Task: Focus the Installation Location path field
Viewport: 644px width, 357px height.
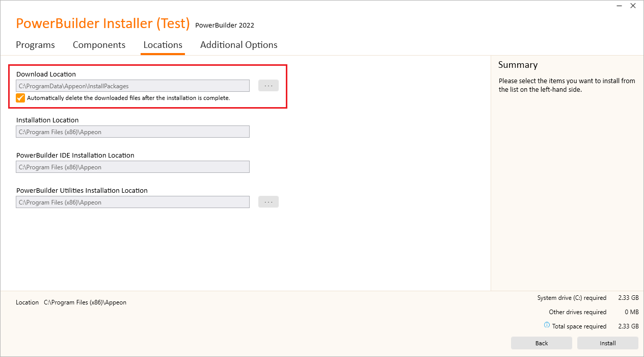Action: pyautogui.click(x=132, y=132)
